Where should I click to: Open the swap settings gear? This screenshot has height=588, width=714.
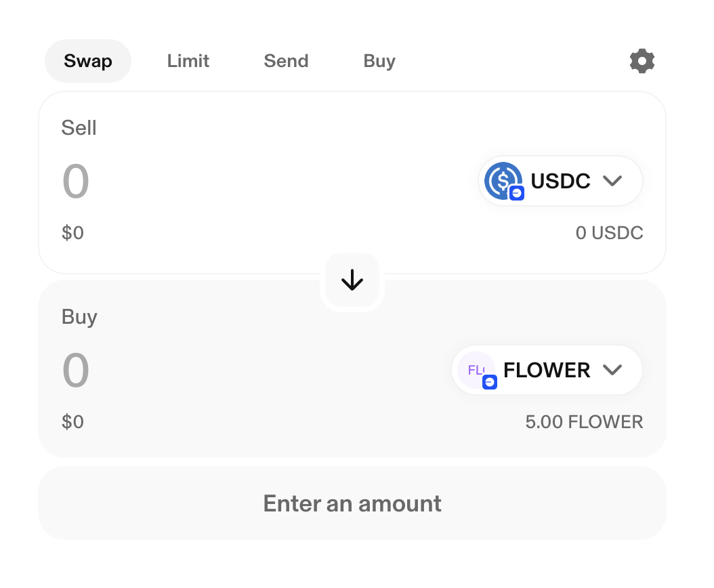tap(642, 61)
